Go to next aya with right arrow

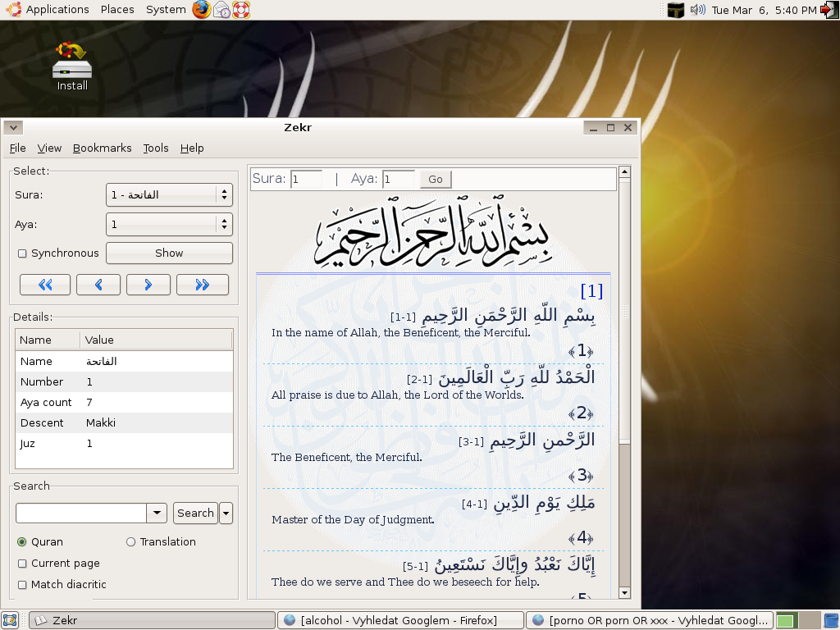(148, 285)
